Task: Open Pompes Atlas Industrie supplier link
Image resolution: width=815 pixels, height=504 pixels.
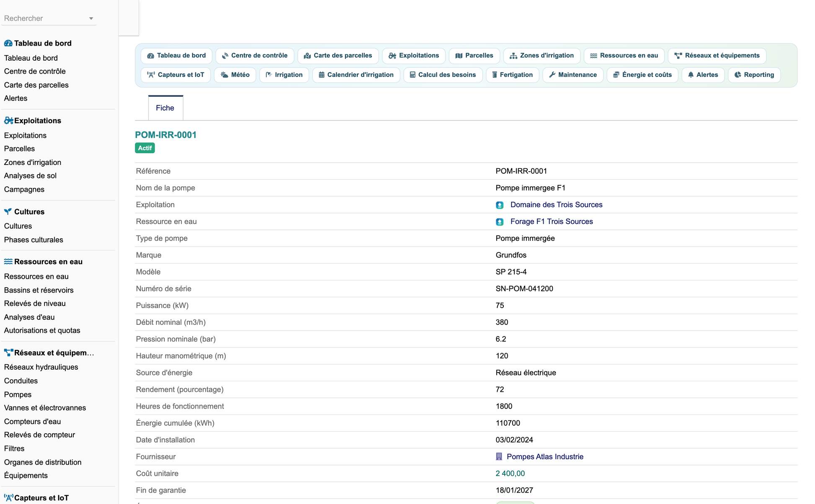Action: (545, 457)
